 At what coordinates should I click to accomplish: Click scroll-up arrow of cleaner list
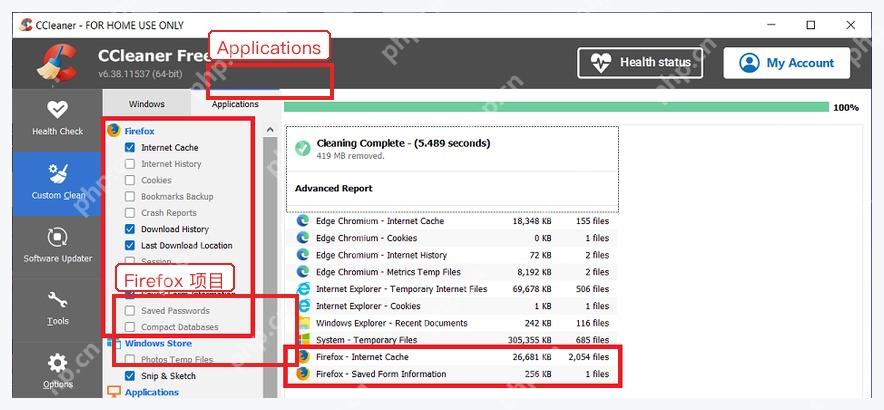coord(270,130)
